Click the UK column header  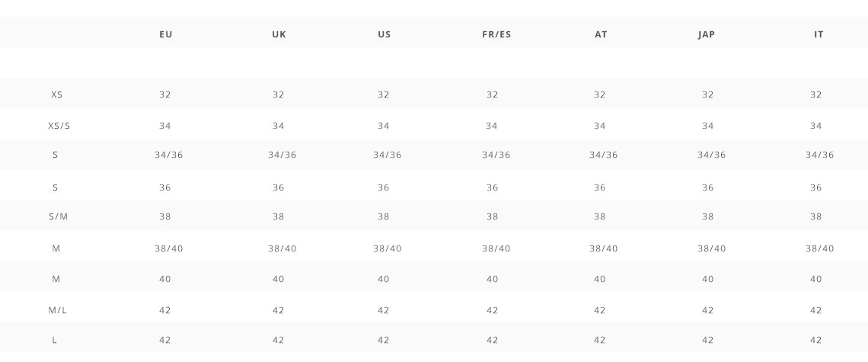pos(279,34)
